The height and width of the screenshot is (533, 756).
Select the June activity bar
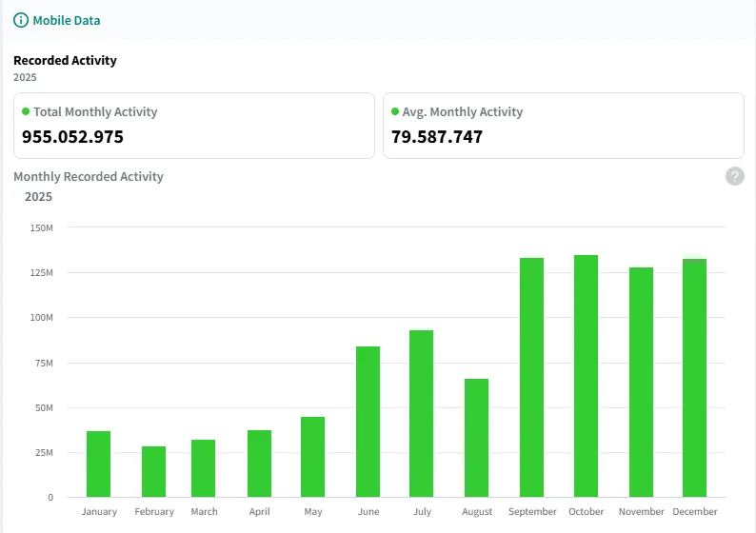[x=368, y=421]
